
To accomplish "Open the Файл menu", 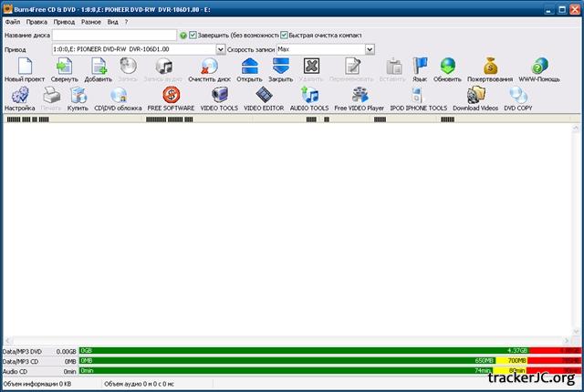I will click(12, 20).
